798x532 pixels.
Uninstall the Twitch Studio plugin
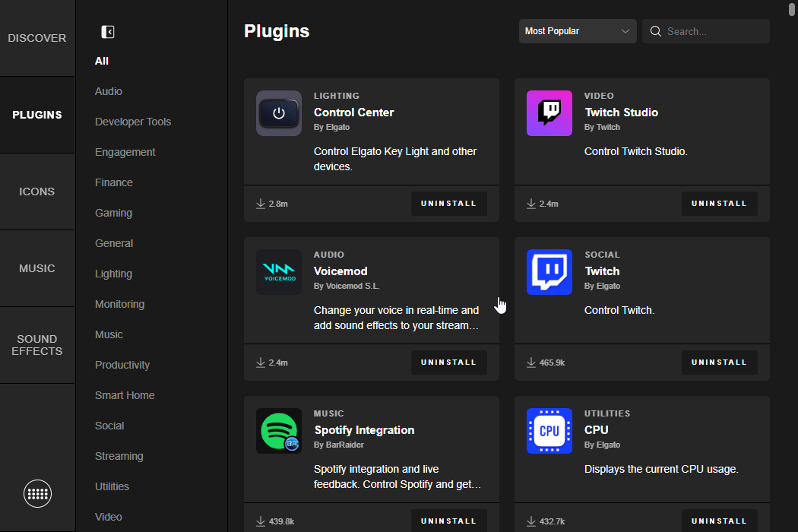pyautogui.click(x=720, y=204)
